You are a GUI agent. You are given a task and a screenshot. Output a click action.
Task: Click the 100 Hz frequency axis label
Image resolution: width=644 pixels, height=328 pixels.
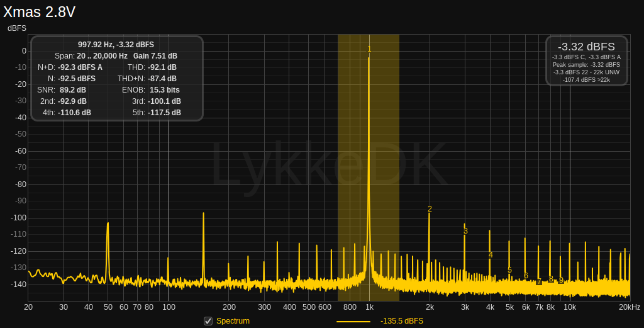click(169, 307)
